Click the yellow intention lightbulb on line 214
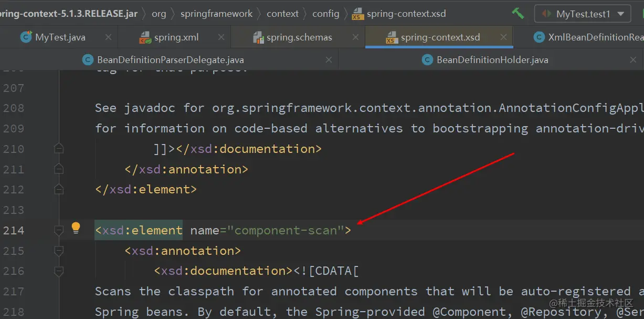 click(76, 228)
